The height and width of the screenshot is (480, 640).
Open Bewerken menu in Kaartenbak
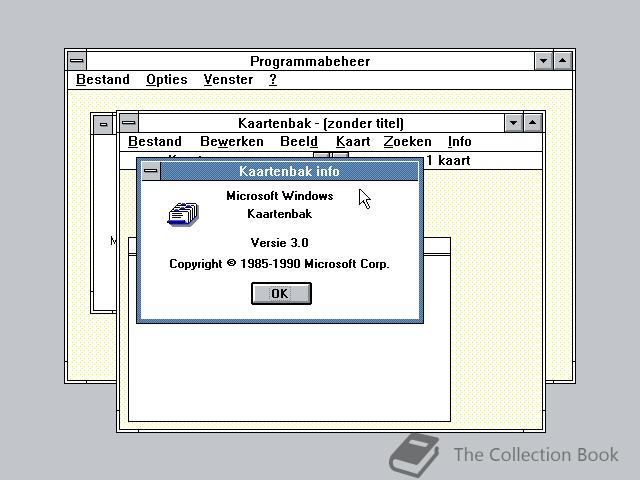click(x=232, y=141)
